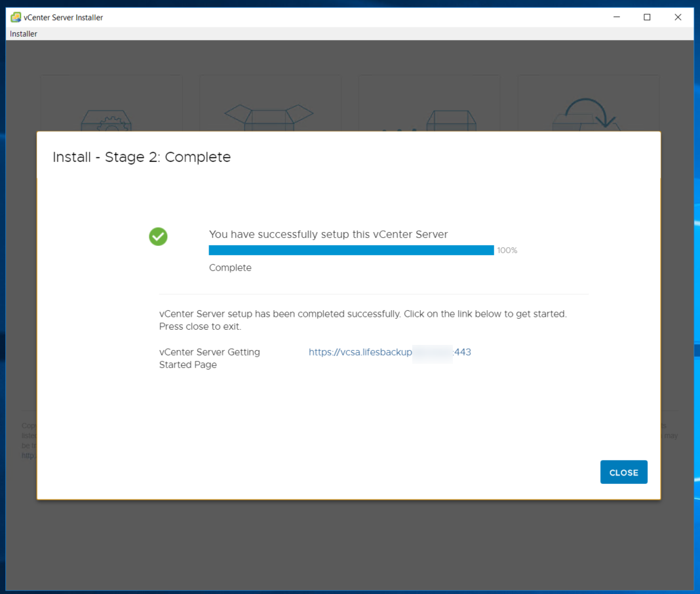The width and height of the screenshot is (700, 594).
Task: Click the "Complete" status text
Action: click(x=230, y=267)
